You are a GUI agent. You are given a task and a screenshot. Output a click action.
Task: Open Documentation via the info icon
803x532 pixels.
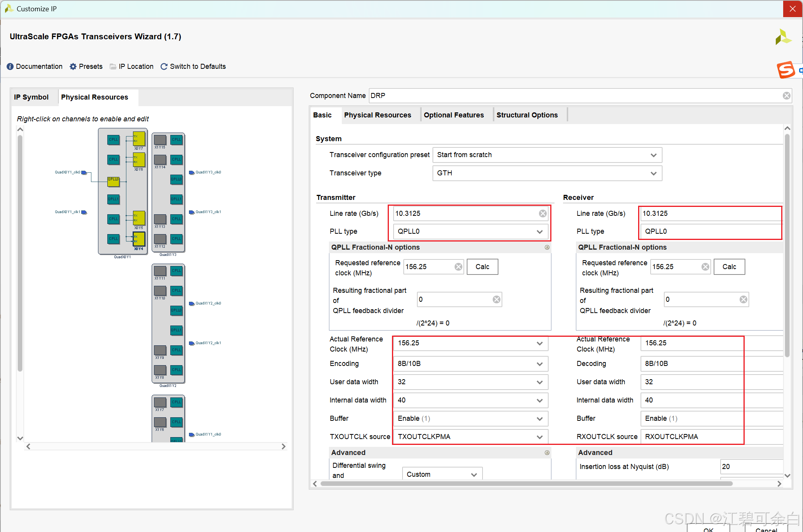coord(10,66)
